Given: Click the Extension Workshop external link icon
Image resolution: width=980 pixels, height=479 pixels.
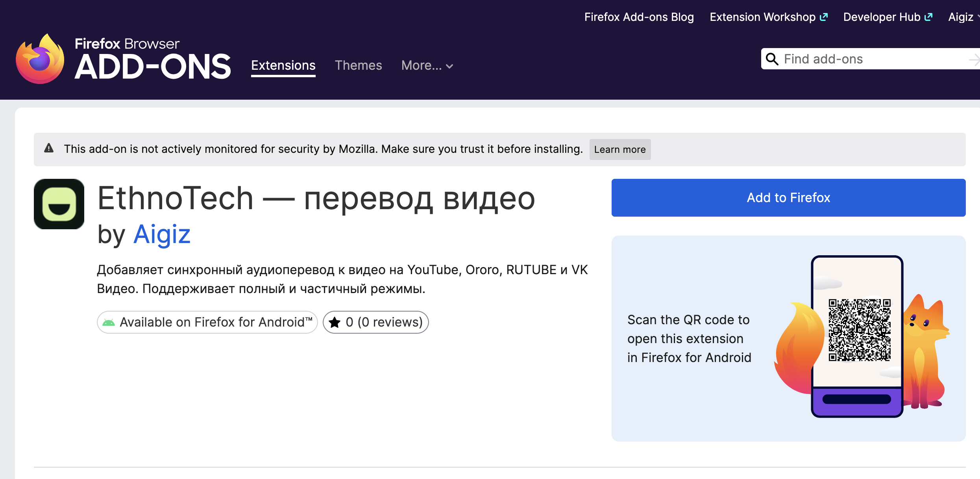Looking at the screenshot, I should [x=824, y=17].
